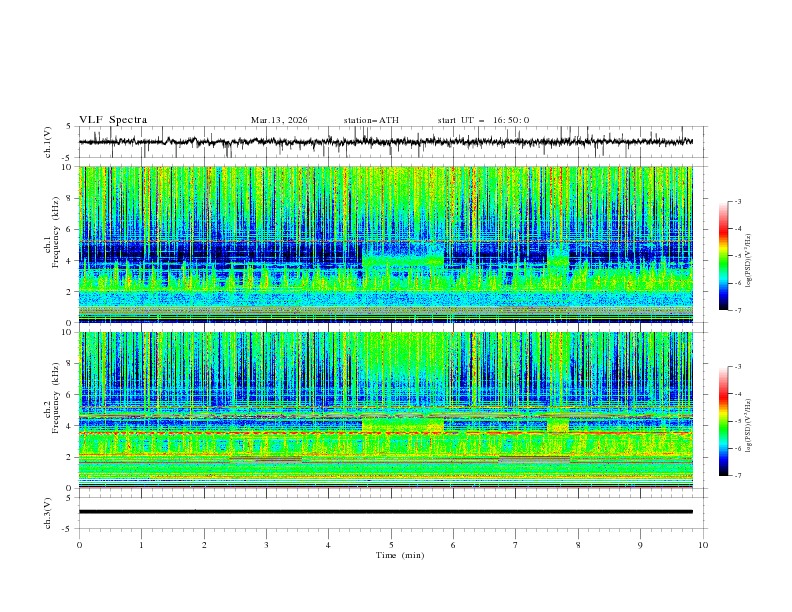792x612 pixels.
Task: Click the 8 tick on the time axis
Action: point(578,545)
